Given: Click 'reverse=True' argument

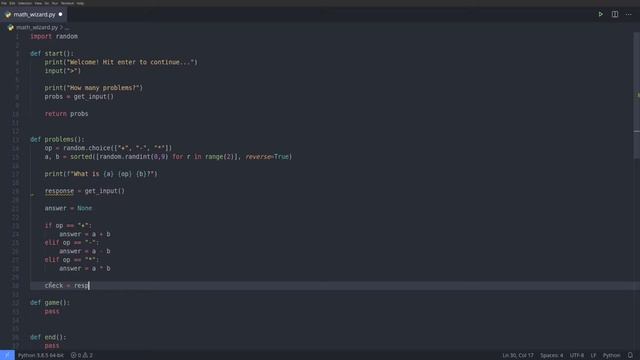Looking at the screenshot, I should [x=268, y=157].
